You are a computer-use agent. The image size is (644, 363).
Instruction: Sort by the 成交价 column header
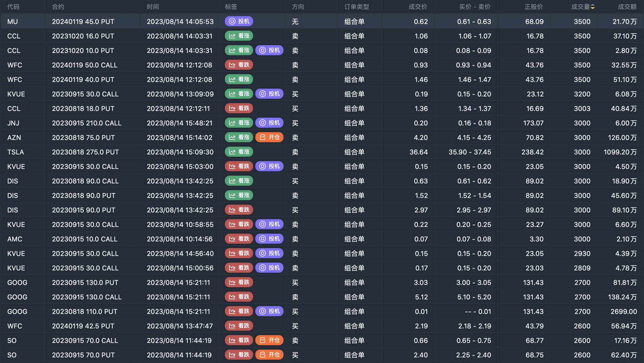click(417, 7)
